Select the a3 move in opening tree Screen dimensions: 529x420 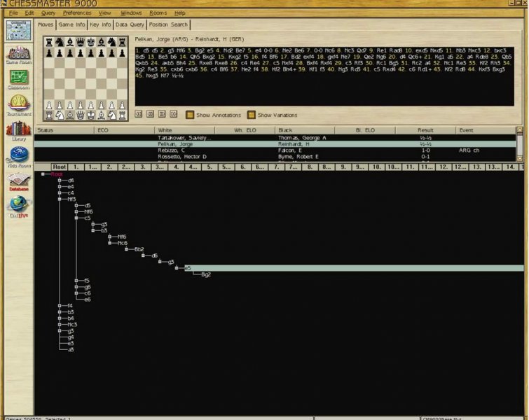[71, 350]
